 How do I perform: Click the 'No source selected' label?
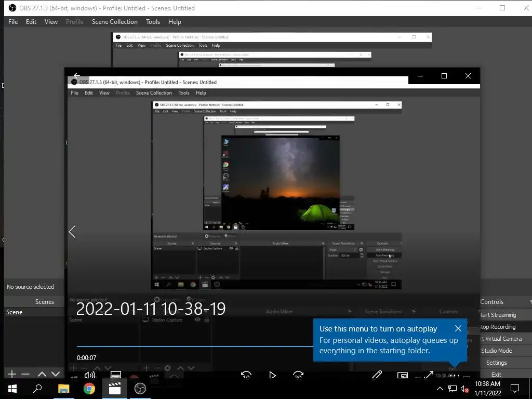[31, 287]
